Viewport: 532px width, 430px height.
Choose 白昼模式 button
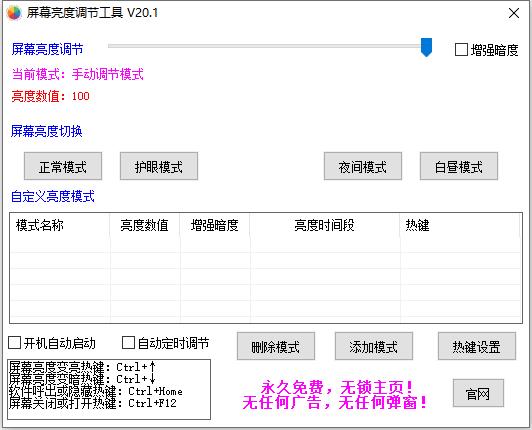(x=459, y=166)
